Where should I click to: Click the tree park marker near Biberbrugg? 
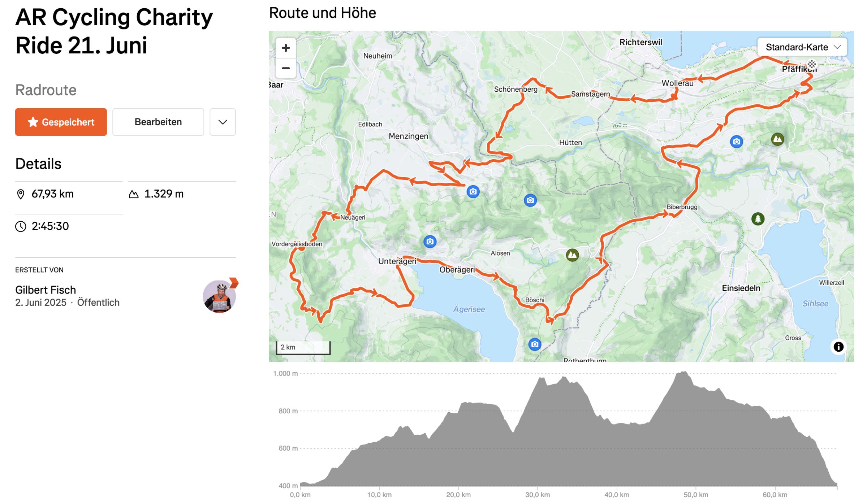point(758,219)
